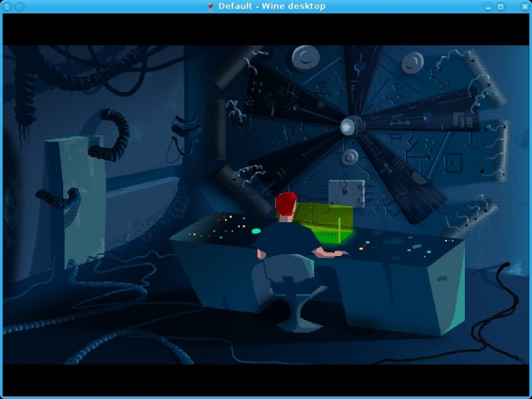This screenshot has width=532, height=399.
Task: Minimize the Wine desktop window
Action: [x=489, y=7]
